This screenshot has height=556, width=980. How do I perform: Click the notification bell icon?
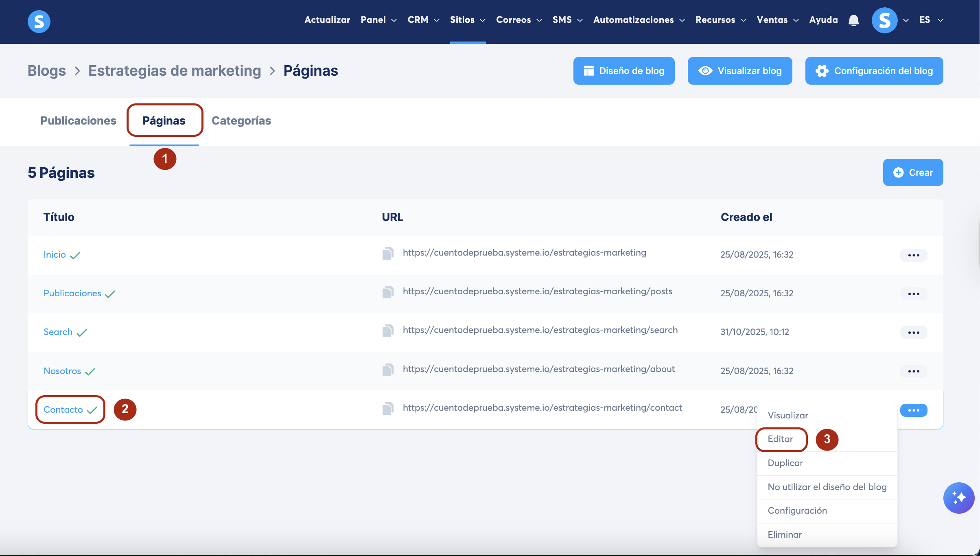(x=853, y=20)
